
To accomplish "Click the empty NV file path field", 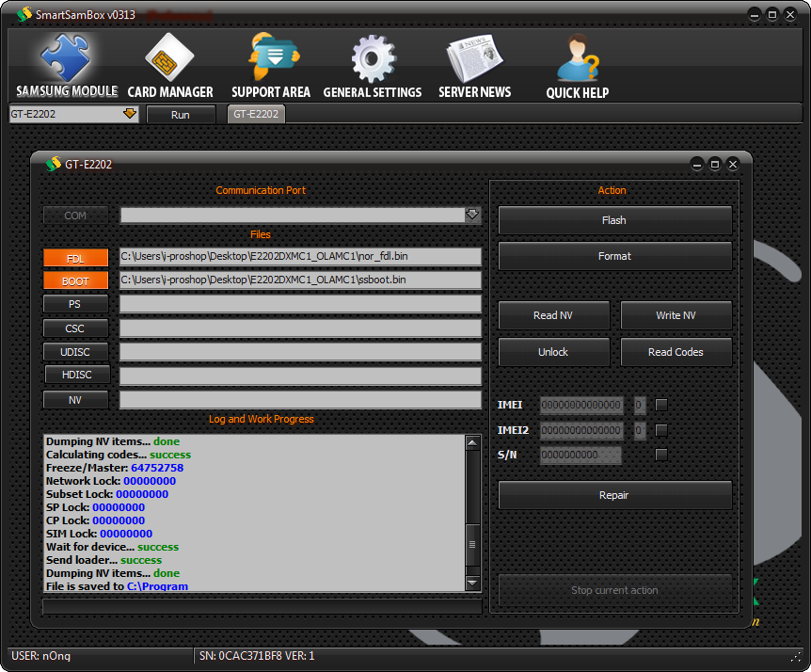I will (x=300, y=400).
